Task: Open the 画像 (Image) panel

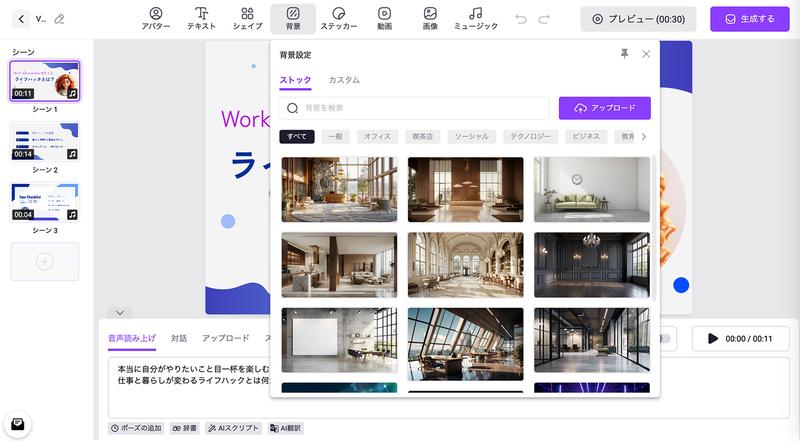Action: (429, 18)
